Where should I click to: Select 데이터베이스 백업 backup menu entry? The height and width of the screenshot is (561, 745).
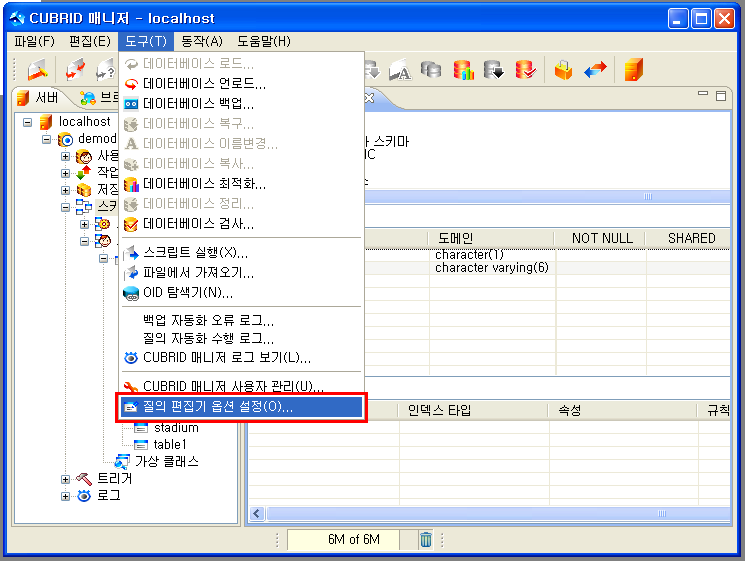[198, 103]
